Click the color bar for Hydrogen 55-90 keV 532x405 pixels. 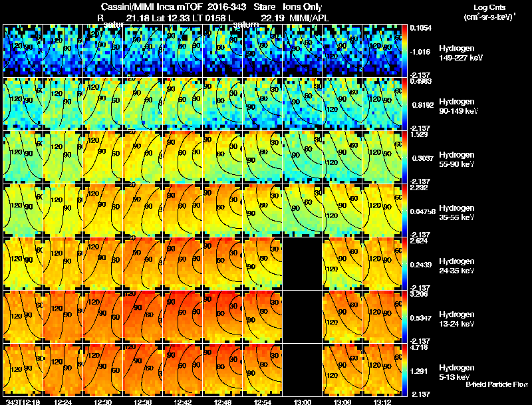coord(405,158)
